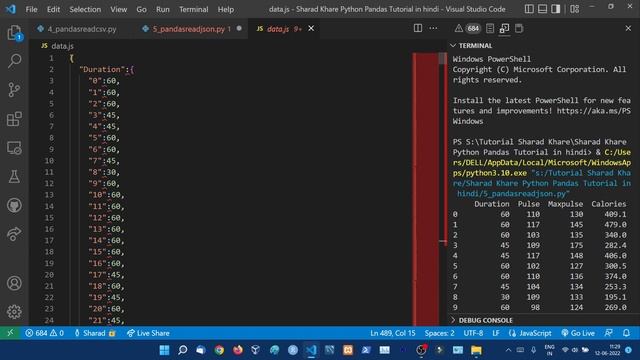Click the split editor right icon

coord(418,28)
